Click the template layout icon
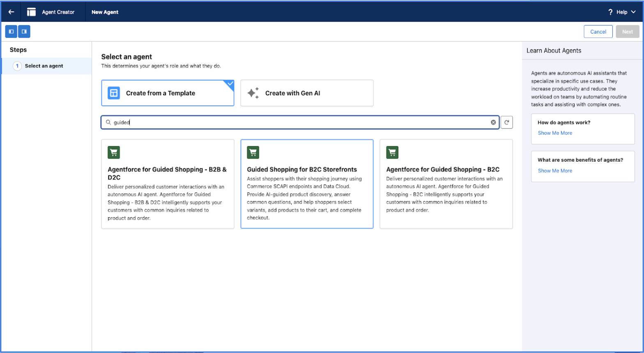Screen dimensions: 644x353 pyautogui.click(x=114, y=93)
